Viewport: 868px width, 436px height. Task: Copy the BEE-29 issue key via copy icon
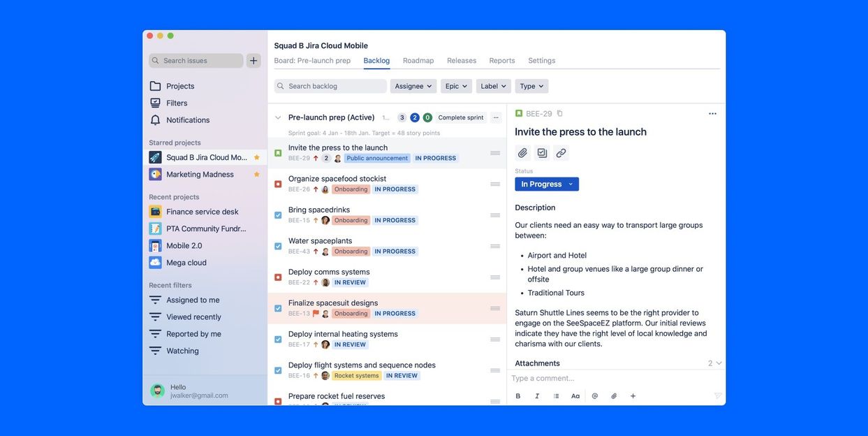tap(559, 114)
